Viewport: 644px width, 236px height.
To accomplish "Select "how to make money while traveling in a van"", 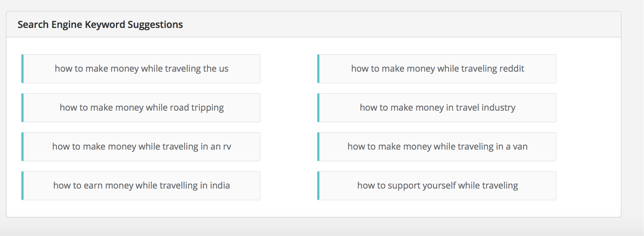I will click(437, 146).
